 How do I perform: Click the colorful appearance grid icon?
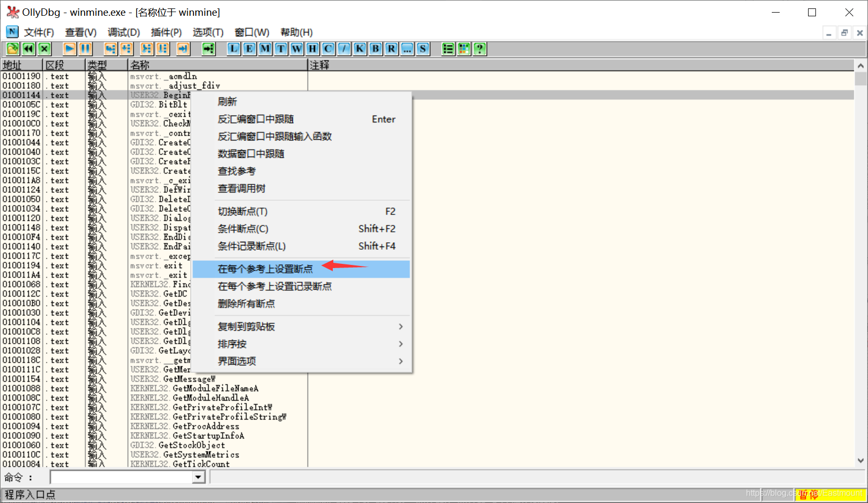pos(464,49)
